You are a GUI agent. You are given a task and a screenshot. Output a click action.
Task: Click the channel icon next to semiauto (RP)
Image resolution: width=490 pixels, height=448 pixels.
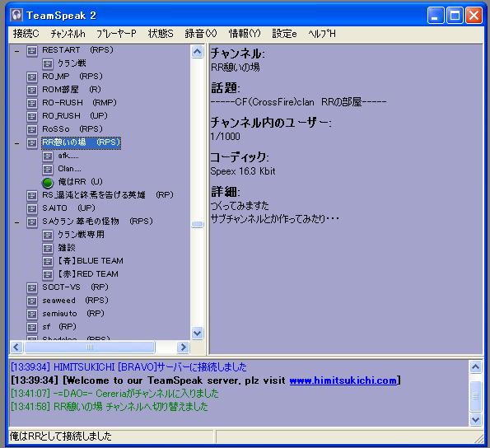[x=32, y=314]
